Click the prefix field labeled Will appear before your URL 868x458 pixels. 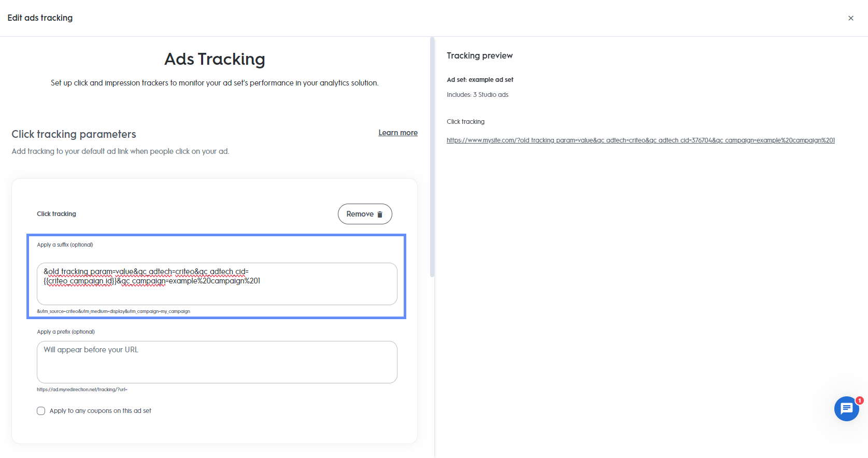[217, 362]
